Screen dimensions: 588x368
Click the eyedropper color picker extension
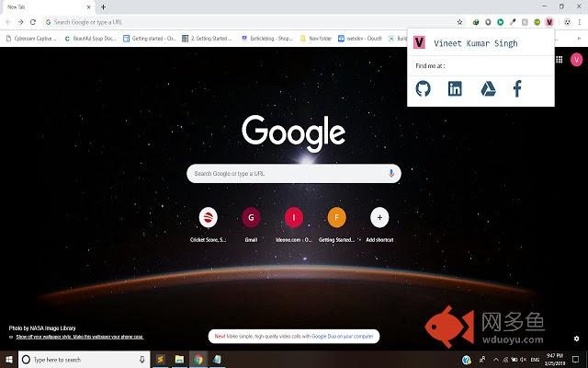(x=513, y=22)
